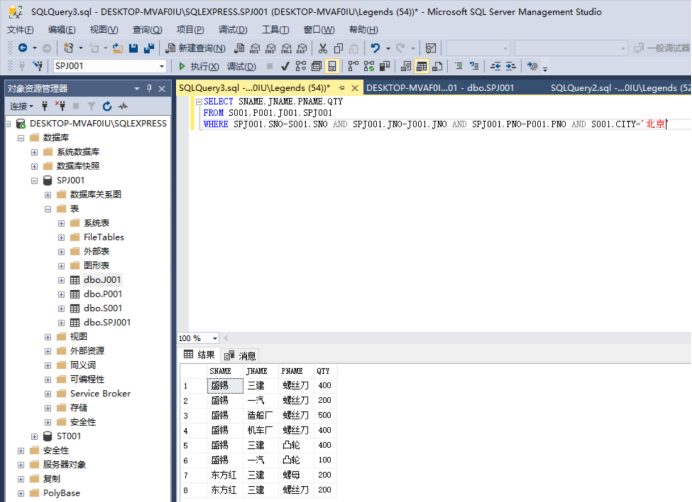
Task: Click the query options icon
Action: 316,66
